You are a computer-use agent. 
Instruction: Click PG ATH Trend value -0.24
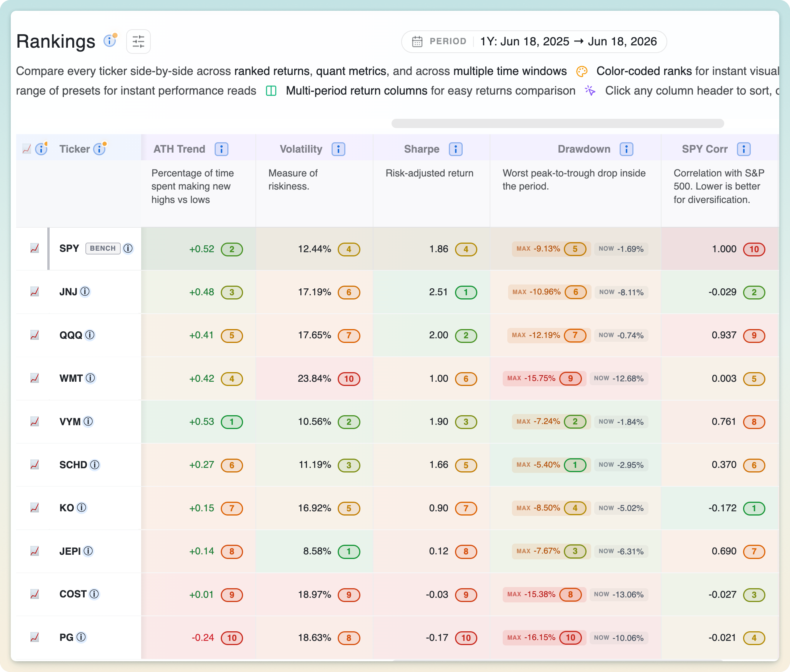point(203,638)
